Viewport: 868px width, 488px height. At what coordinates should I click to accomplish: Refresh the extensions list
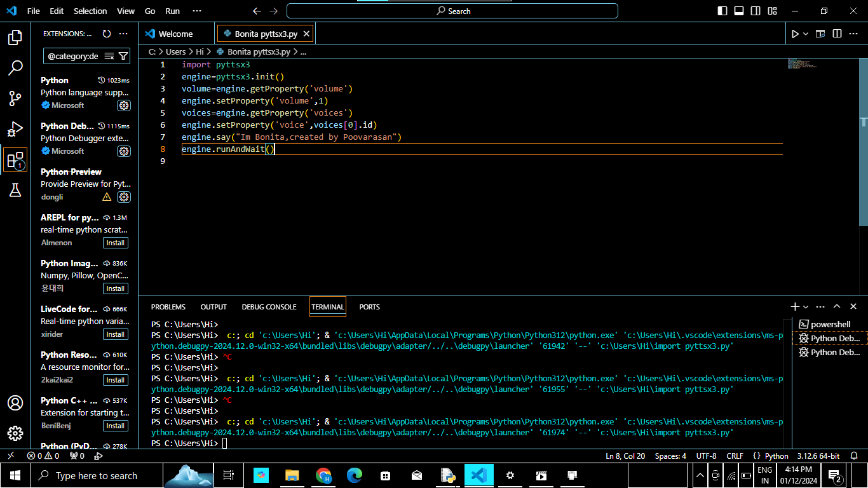(x=107, y=34)
